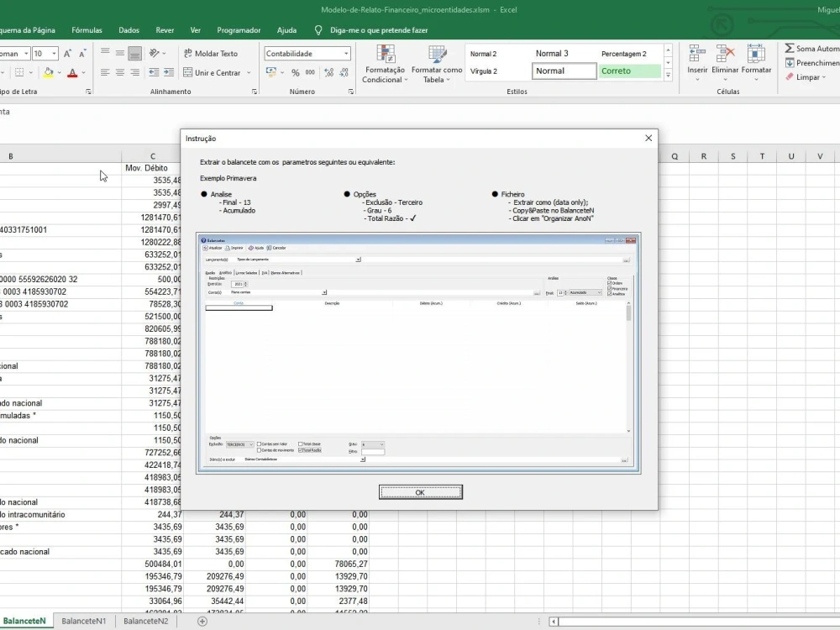Increase decimal places
Viewport: 840px width, 630px height.
point(329,72)
